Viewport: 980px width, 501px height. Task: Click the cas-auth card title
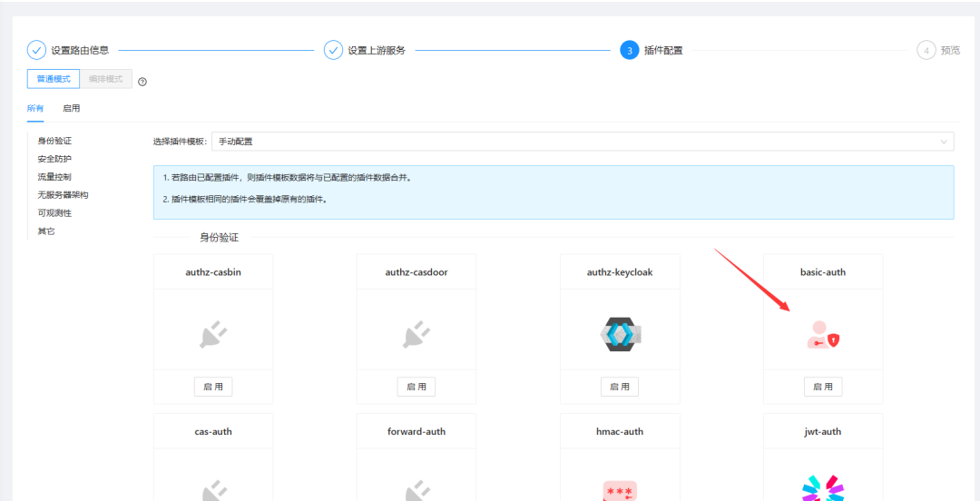[213, 431]
